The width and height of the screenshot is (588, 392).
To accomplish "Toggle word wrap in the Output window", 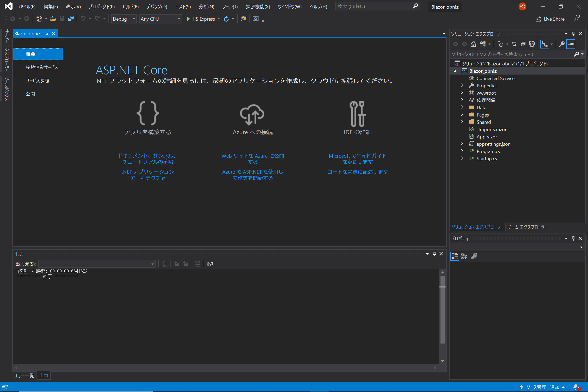I will [x=210, y=264].
